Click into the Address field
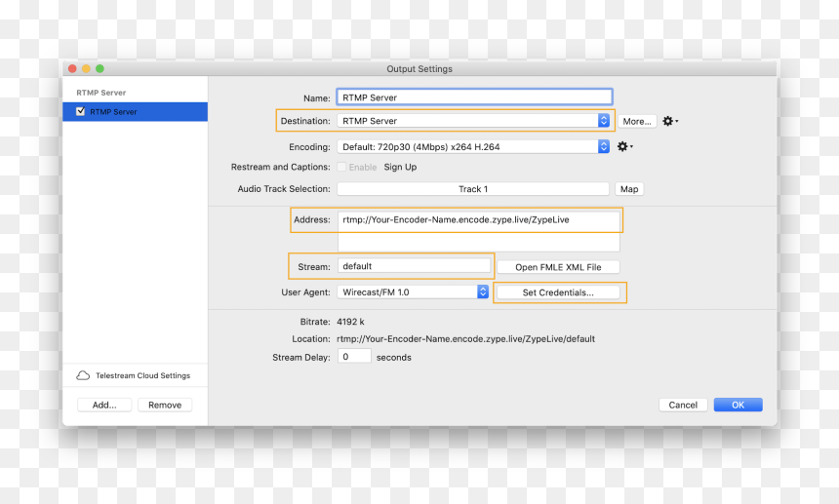Image resolution: width=839 pixels, height=504 pixels. coord(478,231)
